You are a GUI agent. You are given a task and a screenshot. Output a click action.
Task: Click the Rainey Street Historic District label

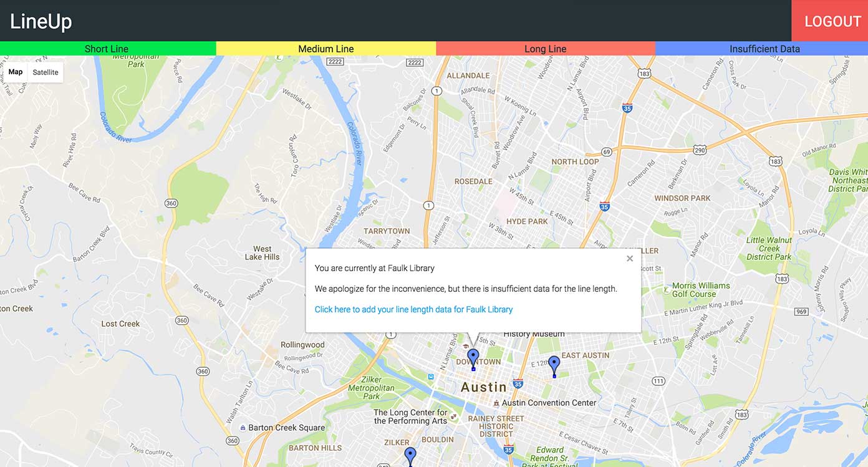click(x=496, y=426)
